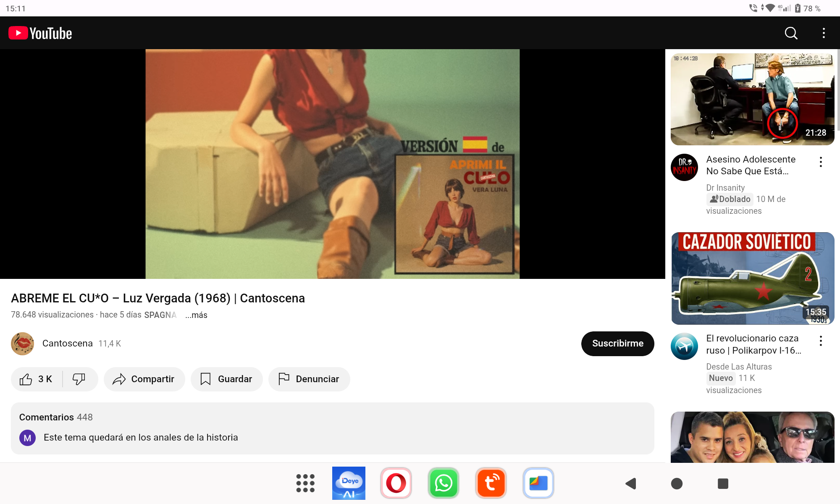Launch the Files app in dock
Image resolution: width=840 pixels, height=504 pixels.
point(538,483)
